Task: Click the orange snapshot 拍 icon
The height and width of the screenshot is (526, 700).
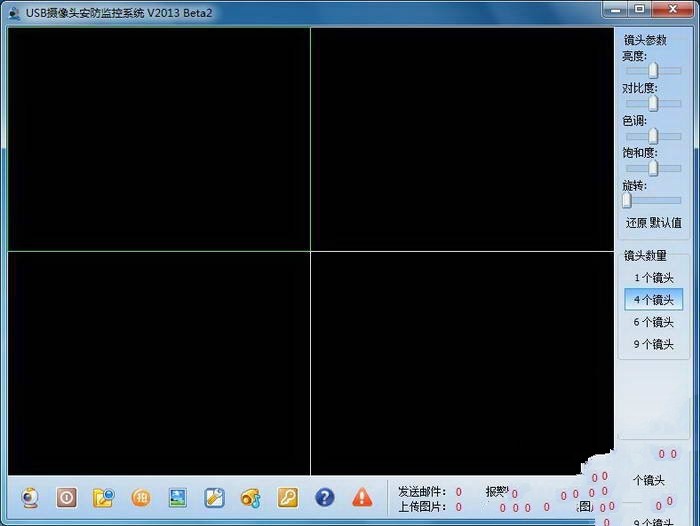Action: [x=141, y=497]
